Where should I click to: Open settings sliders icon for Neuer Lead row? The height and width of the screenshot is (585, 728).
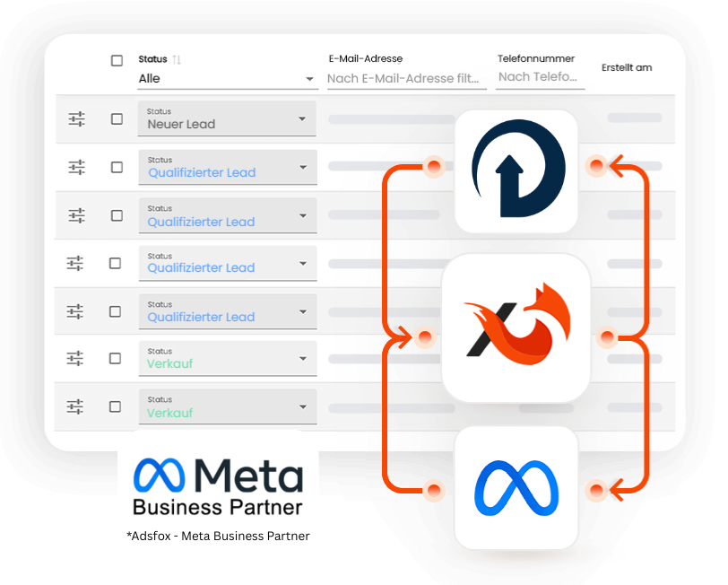(x=76, y=118)
